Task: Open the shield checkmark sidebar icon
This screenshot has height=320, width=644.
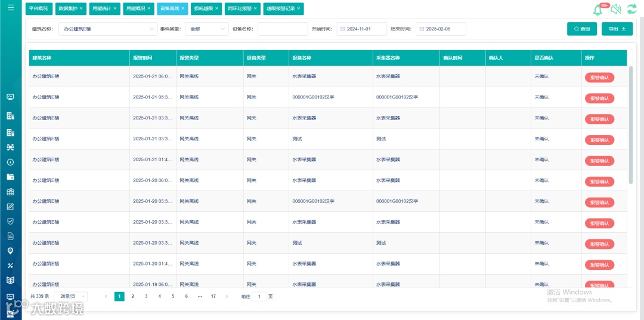Action: pyautogui.click(x=11, y=221)
